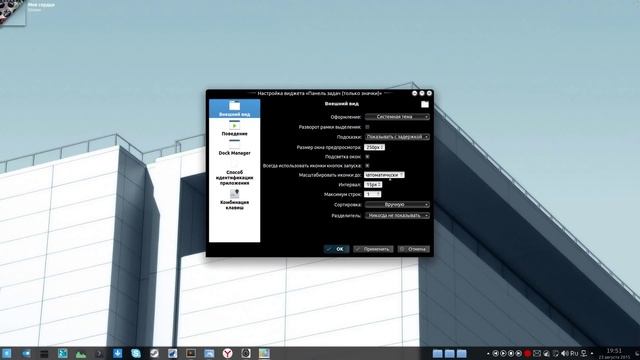Open the Оформление theme dropdown
The width and height of the screenshot is (640, 360).
pos(397,117)
